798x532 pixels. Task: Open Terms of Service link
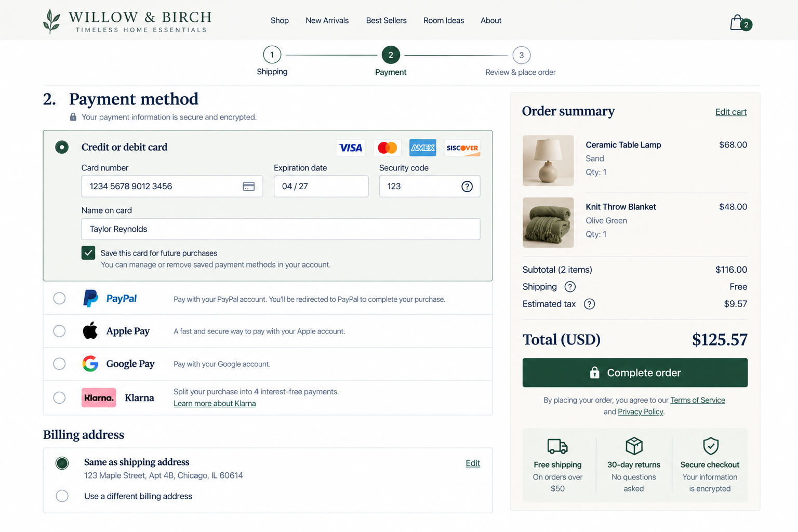pyautogui.click(x=698, y=400)
